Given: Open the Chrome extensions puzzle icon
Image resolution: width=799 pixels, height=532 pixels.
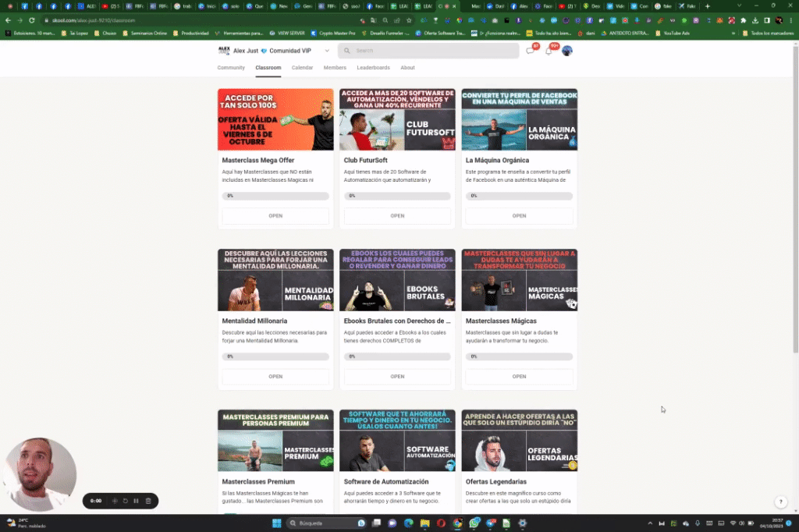Looking at the screenshot, I should (x=744, y=20).
